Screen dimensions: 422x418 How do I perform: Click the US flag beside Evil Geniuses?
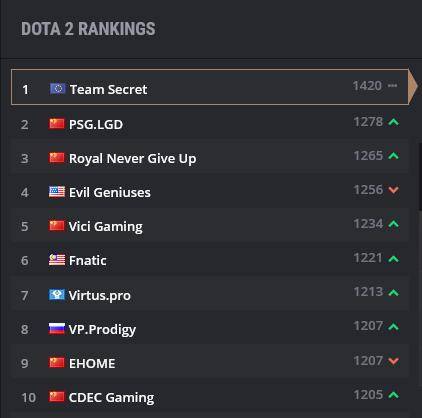coord(57,192)
